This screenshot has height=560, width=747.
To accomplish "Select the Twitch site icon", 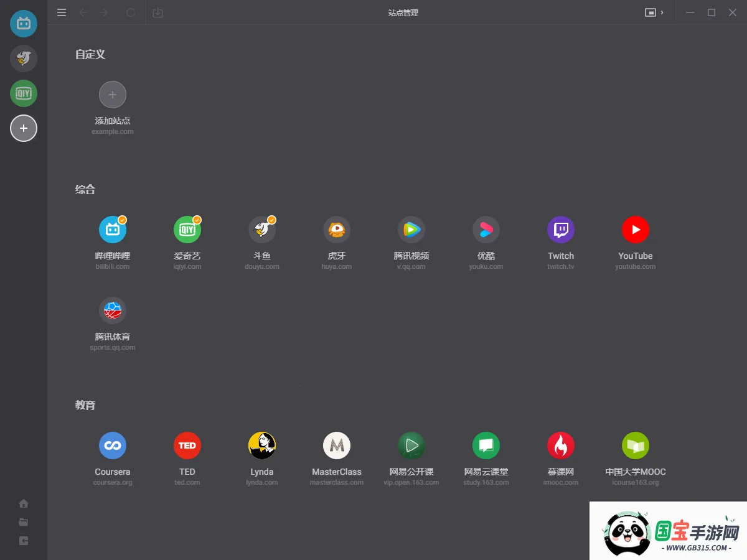I will (x=560, y=228).
